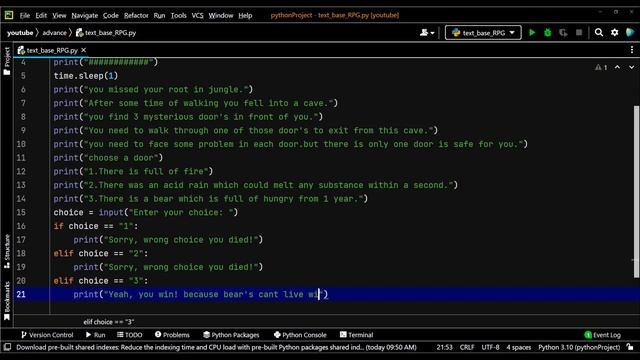Viewport: 640px width, 360px height.
Task: Toggle read-only lock icon in status bar
Action: (x=630, y=347)
